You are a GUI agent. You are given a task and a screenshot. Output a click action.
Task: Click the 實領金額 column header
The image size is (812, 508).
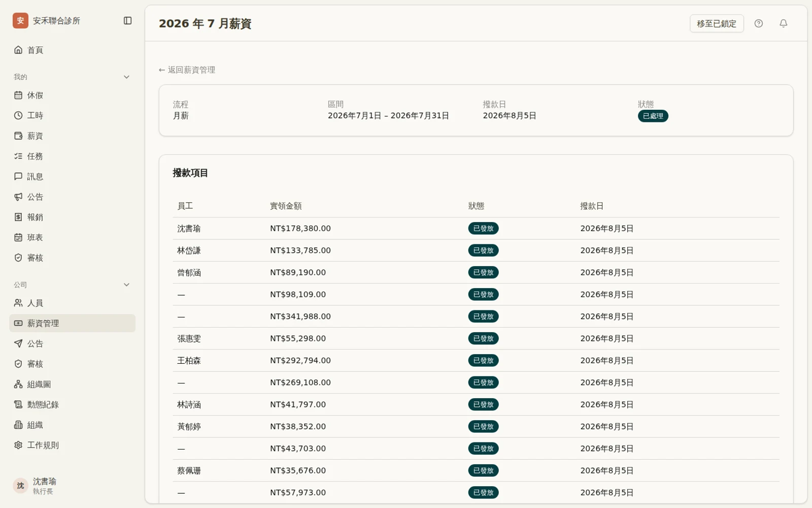point(286,206)
